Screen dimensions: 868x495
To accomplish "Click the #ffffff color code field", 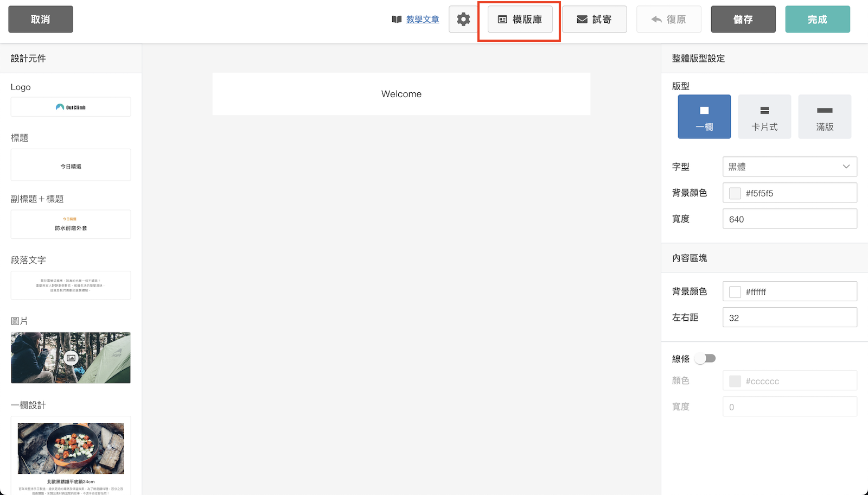I will click(x=789, y=291).
